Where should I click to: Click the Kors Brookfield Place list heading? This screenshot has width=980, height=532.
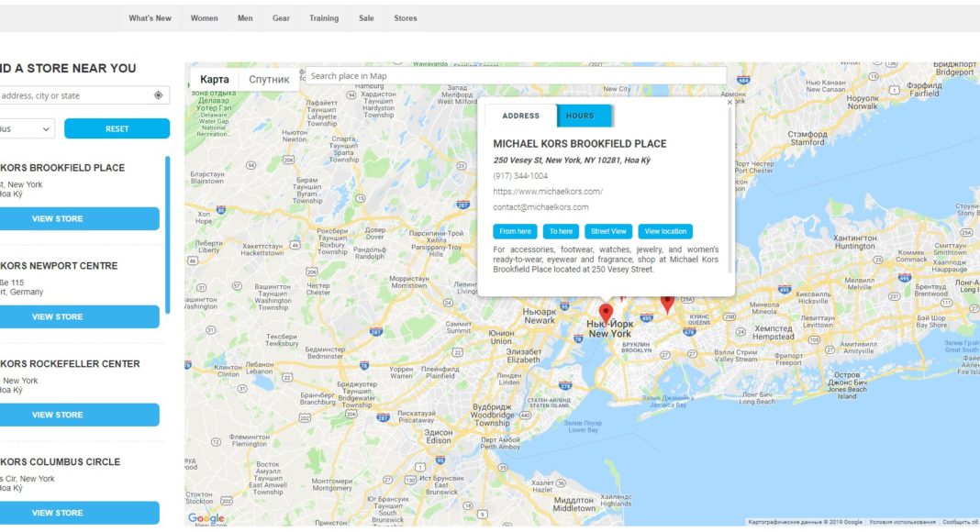(62, 168)
